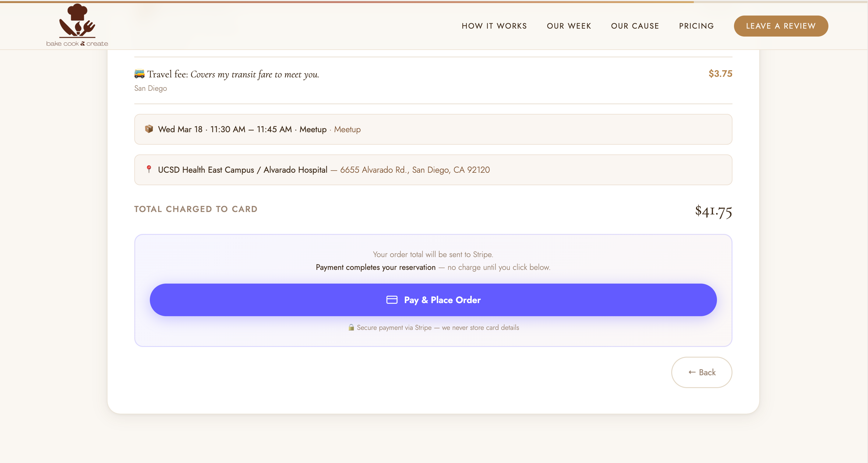Click Pay & Place Order
The height and width of the screenshot is (463, 868).
point(433,299)
